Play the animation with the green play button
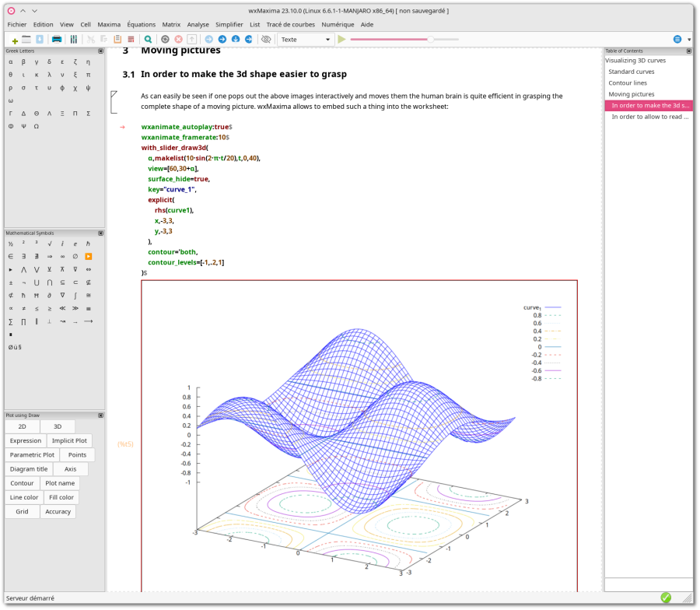Screen dimensions: 700x610 341,39
